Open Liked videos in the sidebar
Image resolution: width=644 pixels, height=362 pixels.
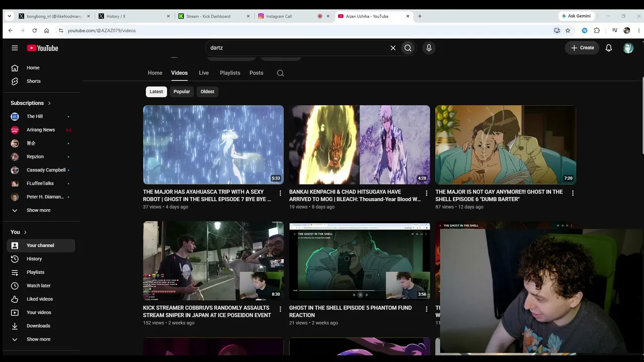coord(41,299)
